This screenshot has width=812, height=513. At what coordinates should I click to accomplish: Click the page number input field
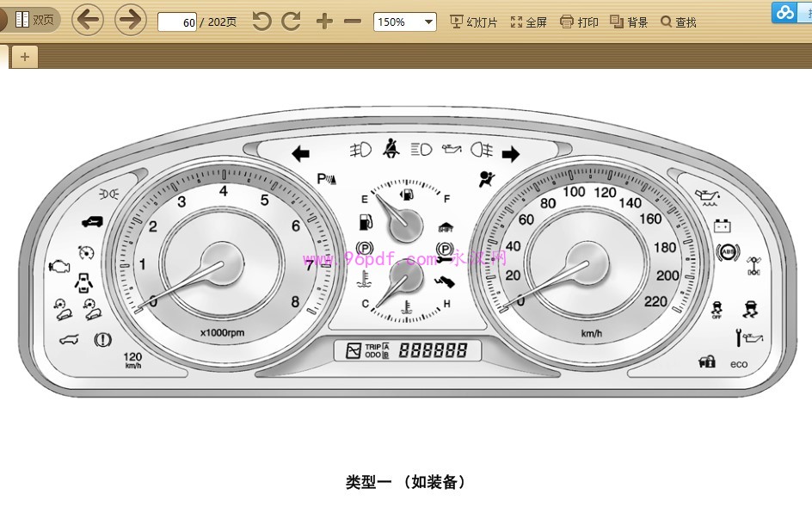pos(178,22)
